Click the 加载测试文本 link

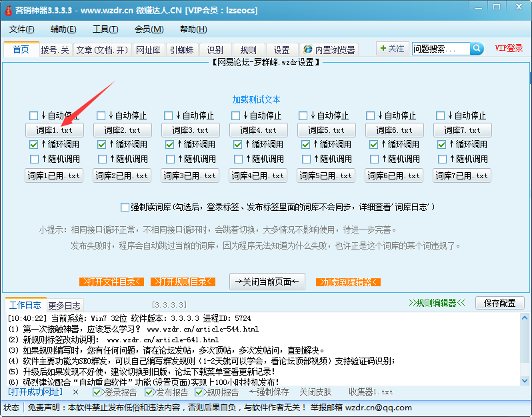pos(256,100)
